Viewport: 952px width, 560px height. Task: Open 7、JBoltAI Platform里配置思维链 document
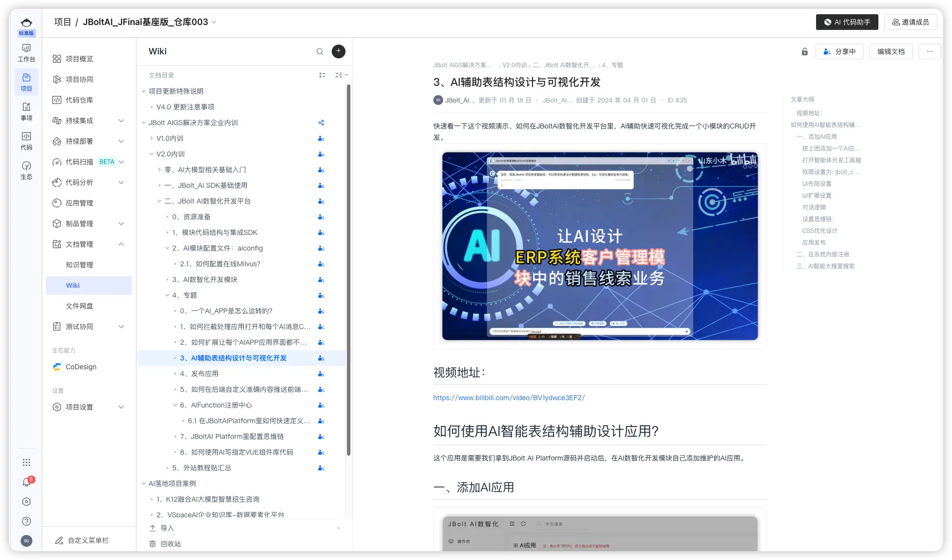pos(232,436)
